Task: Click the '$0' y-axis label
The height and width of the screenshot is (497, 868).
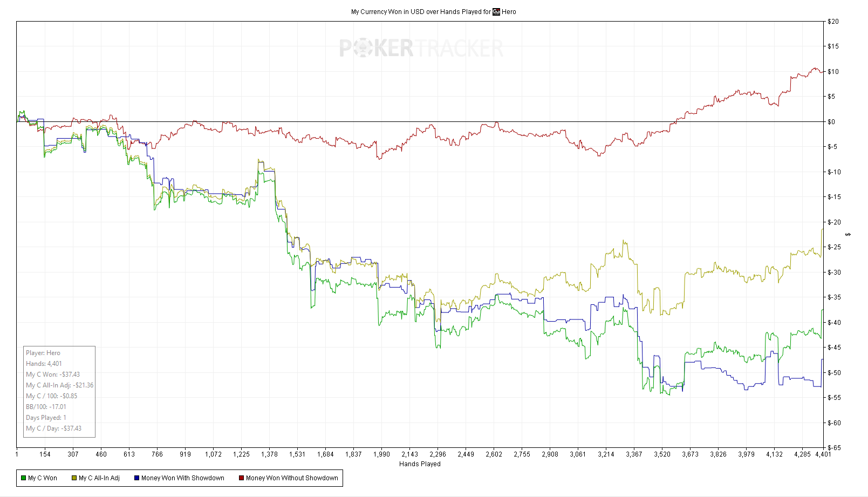Action: pyautogui.click(x=831, y=122)
